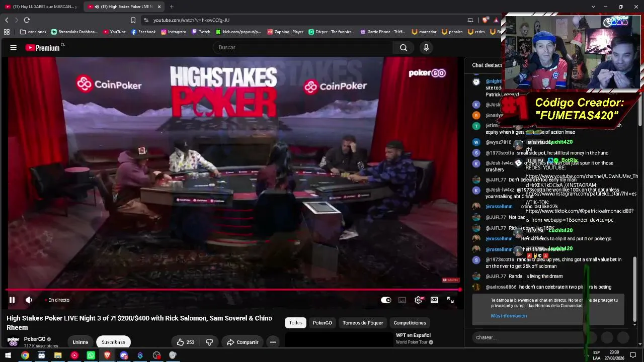
Task: Go back in browser history
Action: tap(7, 20)
